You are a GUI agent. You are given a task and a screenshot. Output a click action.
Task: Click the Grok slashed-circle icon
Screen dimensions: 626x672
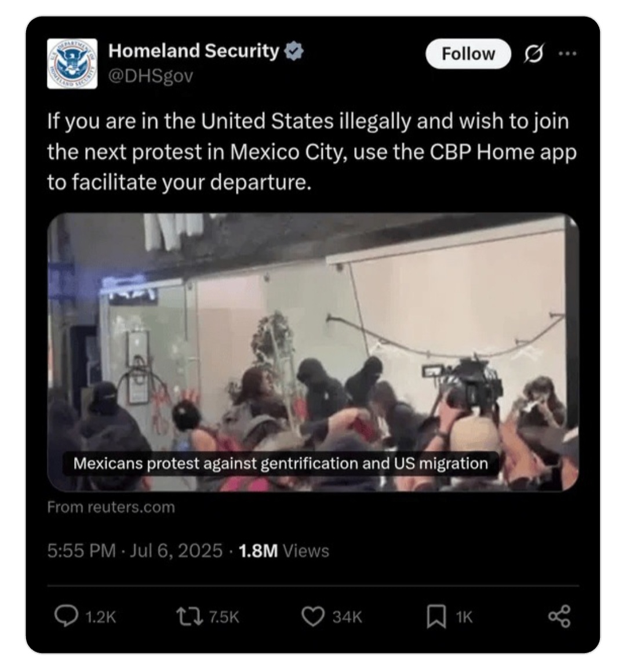534,54
